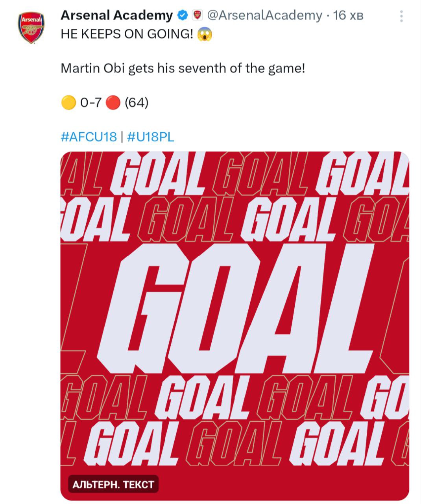Click the screaming face emoji
The width and height of the screenshot is (421, 504).
(x=205, y=34)
